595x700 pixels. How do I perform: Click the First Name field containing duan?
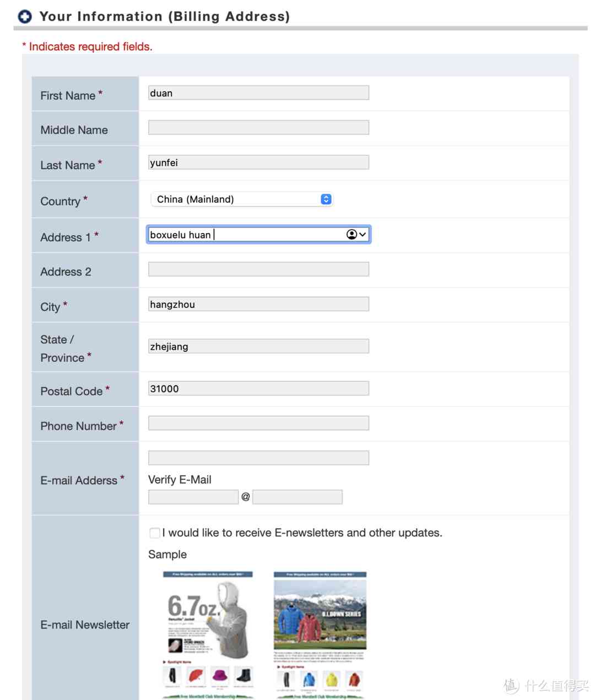coord(258,93)
